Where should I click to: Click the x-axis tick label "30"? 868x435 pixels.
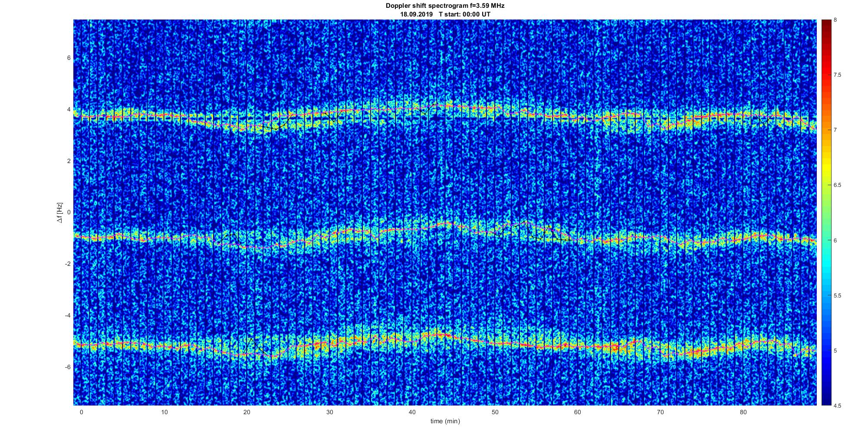point(329,412)
